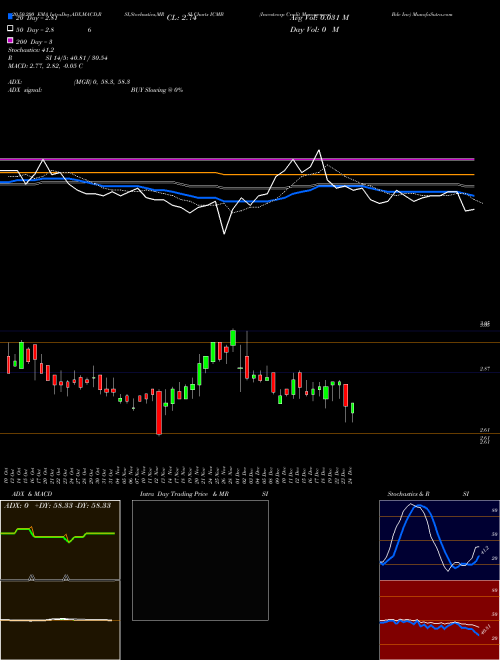
Task: Click the 'Day Vol: 0 M' text
Action: click(x=314, y=30)
